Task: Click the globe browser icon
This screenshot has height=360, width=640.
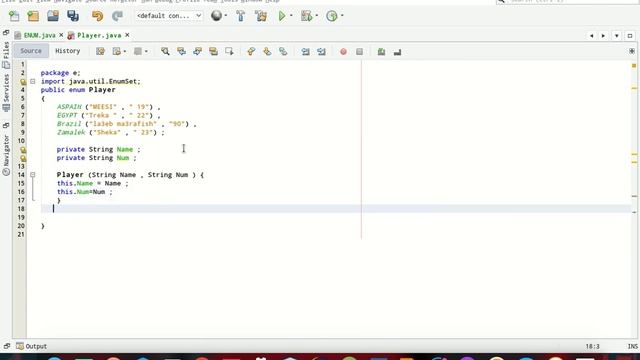Action: coord(216,16)
